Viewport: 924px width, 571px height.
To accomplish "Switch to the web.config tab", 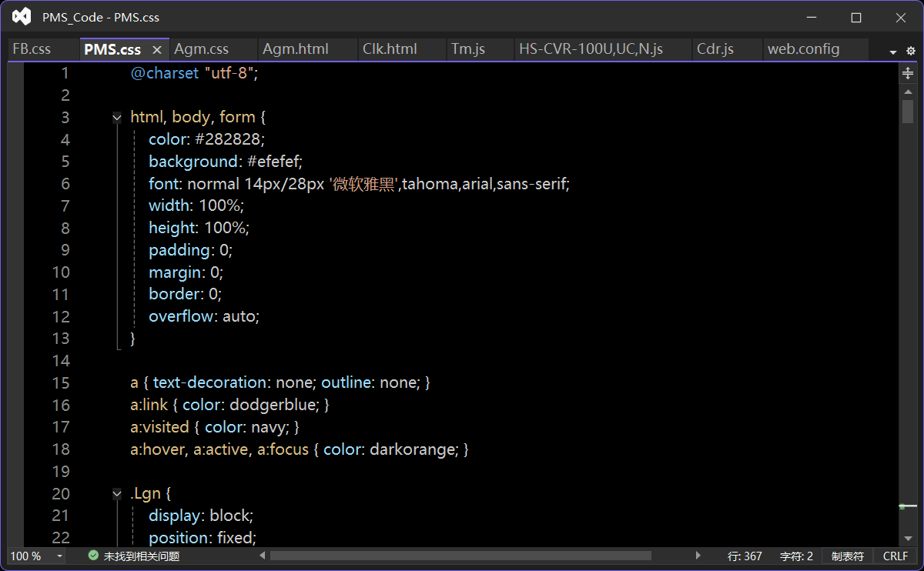I will coord(803,49).
